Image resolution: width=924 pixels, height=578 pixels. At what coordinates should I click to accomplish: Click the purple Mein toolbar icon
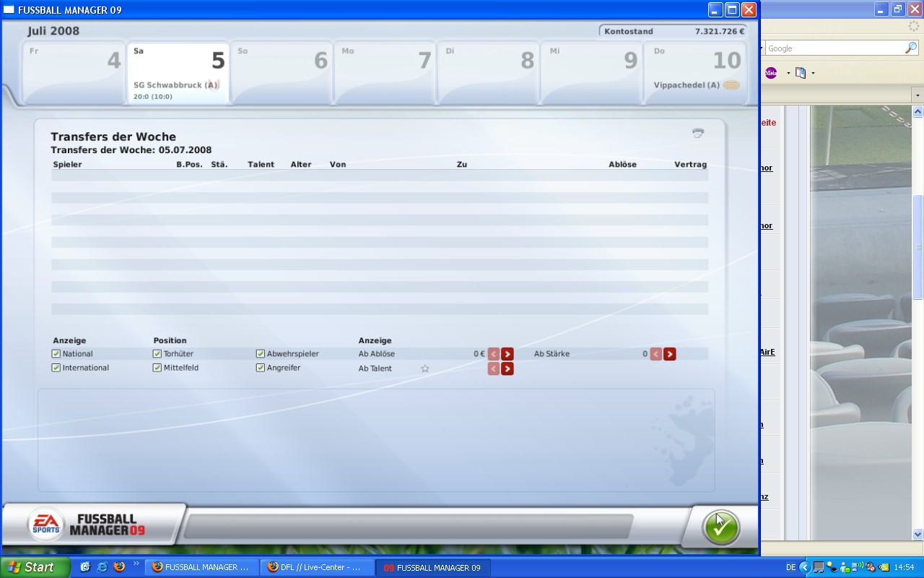[771, 73]
